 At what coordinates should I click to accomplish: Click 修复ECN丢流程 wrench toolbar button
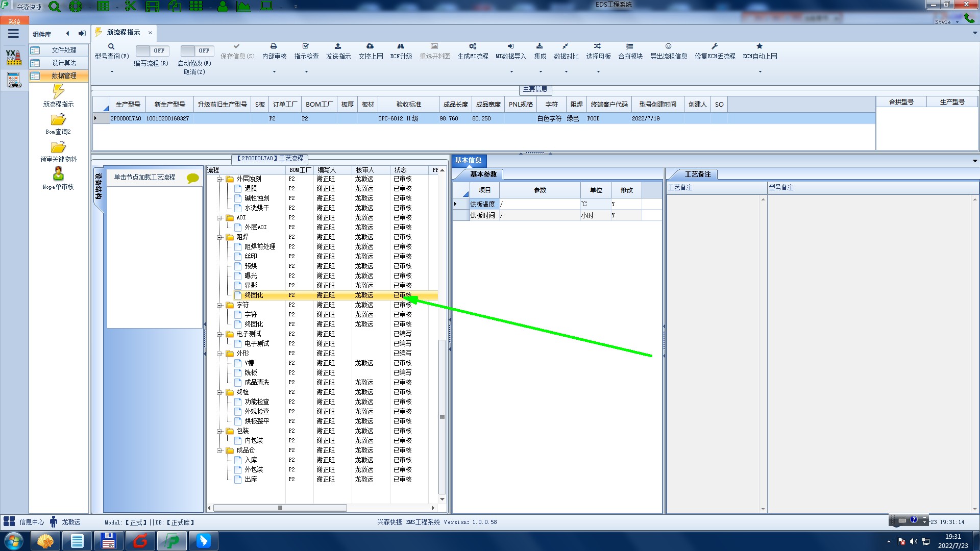[x=715, y=51]
